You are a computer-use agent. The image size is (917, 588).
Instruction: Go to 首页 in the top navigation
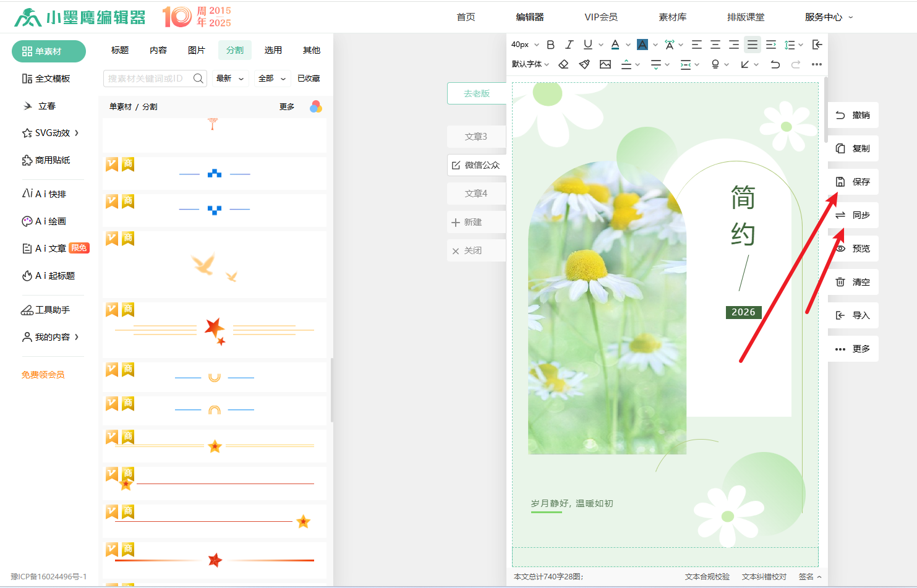coord(466,17)
